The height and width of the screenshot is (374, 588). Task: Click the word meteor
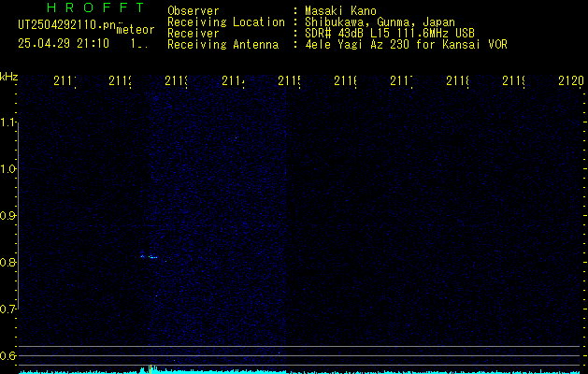[136, 29]
